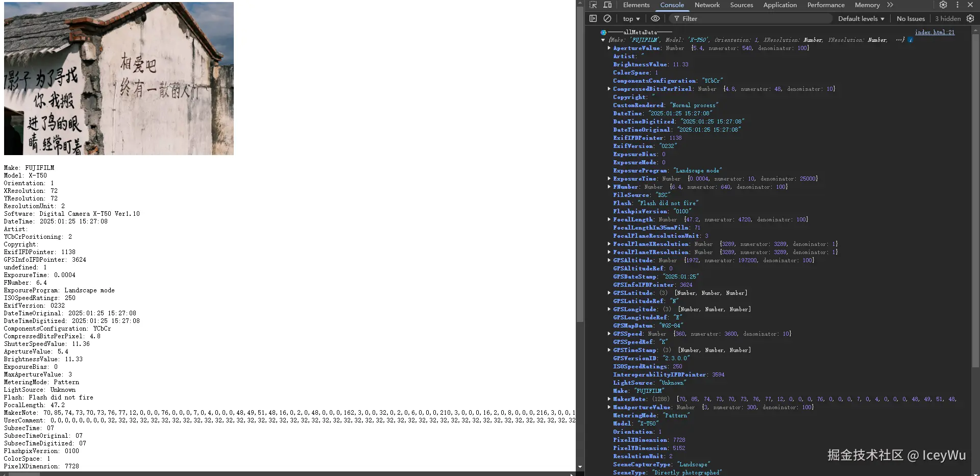Show more DevTools tabs
The width and height of the screenshot is (980, 476).
click(890, 5)
